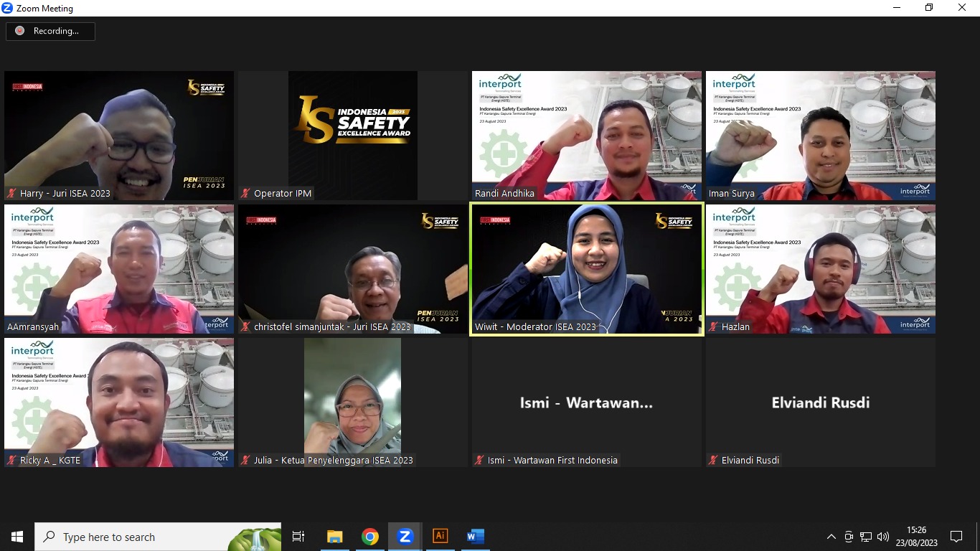The image size is (980, 551).
Task: Click the "Randi Andhika" name label
Action: [504, 194]
